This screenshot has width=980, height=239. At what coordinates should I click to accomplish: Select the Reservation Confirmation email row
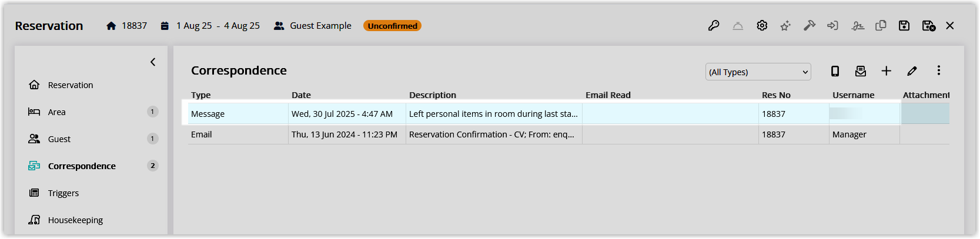[x=568, y=134]
